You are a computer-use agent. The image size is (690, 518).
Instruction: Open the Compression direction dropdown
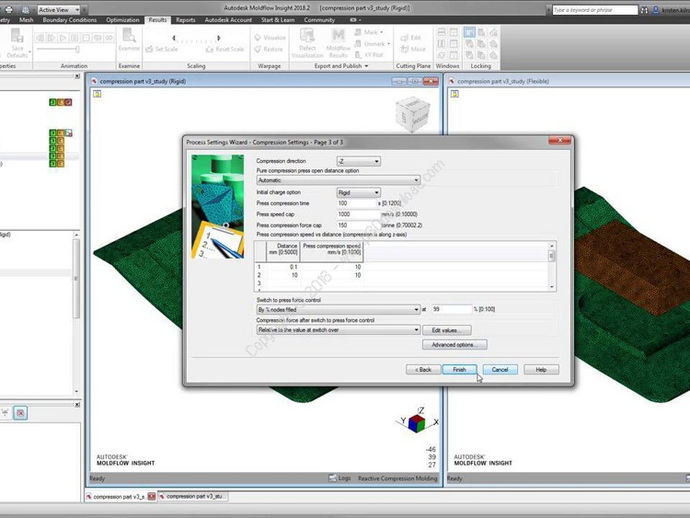(x=359, y=161)
